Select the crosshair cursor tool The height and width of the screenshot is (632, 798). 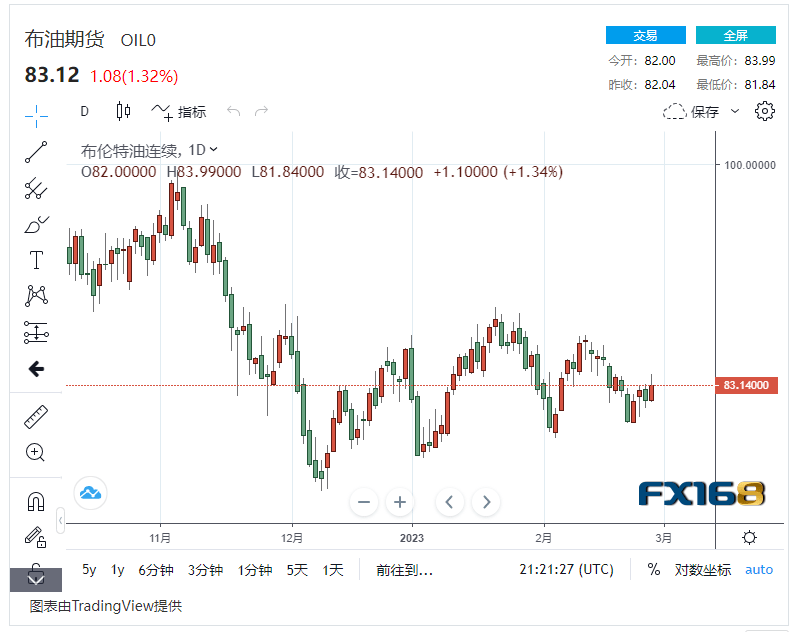pyautogui.click(x=36, y=116)
